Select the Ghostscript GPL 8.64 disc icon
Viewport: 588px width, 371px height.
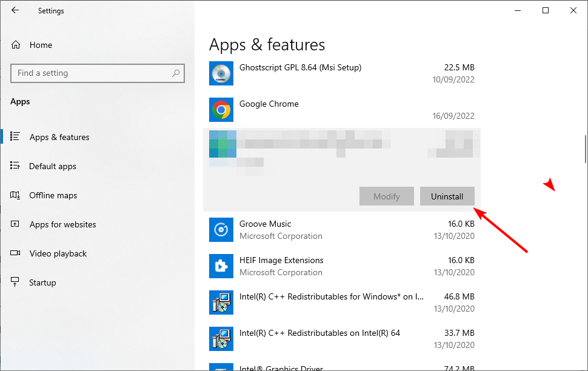coord(221,73)
